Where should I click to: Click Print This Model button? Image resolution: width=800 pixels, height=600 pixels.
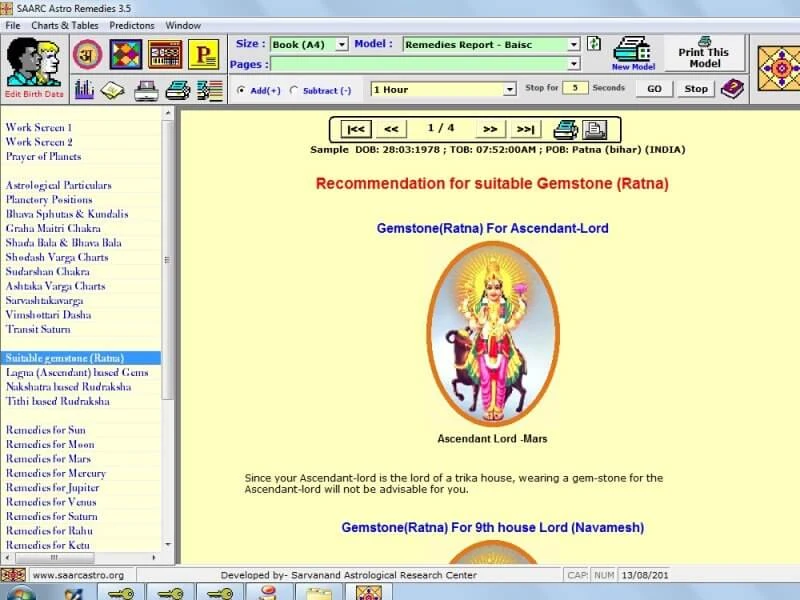point(704,53)
